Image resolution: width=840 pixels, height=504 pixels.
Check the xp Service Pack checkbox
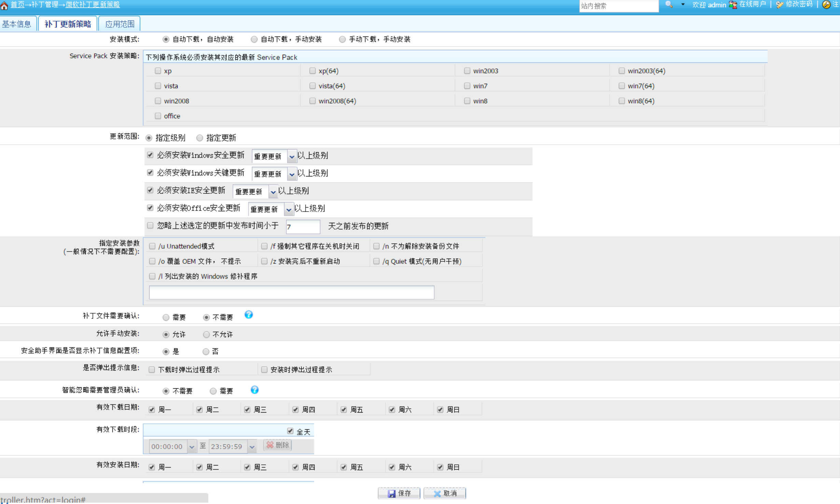click(x=158, y=71)
